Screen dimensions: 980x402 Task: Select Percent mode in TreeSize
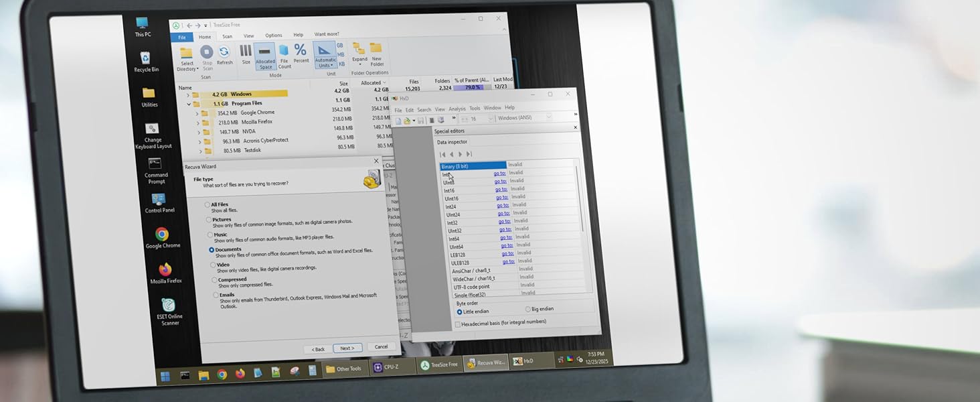[301, 53]
